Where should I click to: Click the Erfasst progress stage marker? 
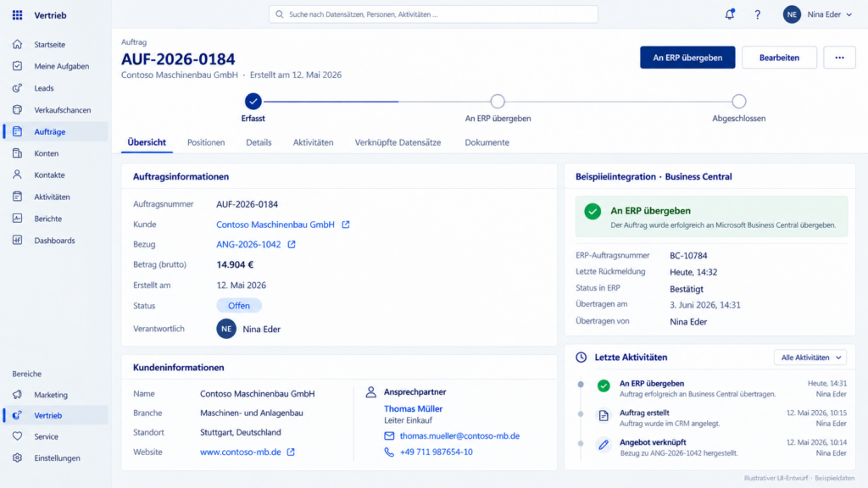[253, 102]
